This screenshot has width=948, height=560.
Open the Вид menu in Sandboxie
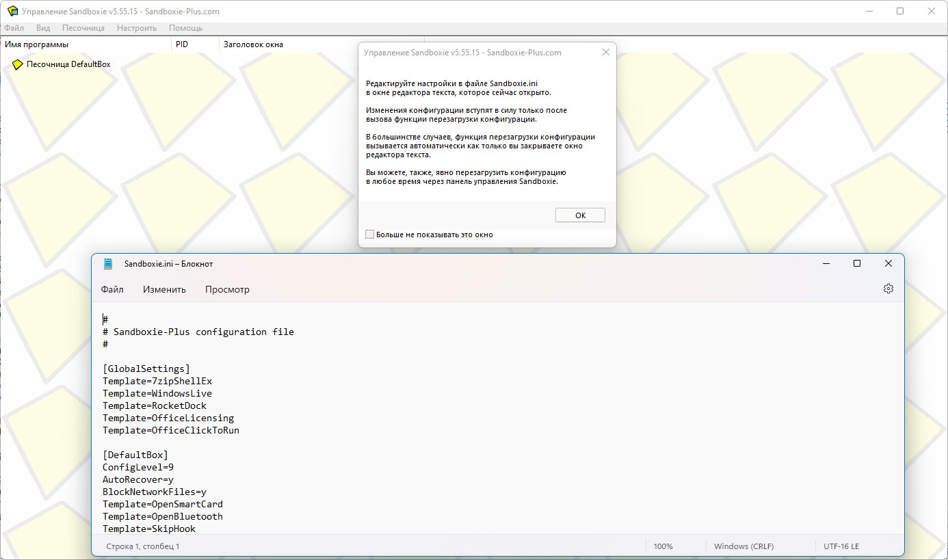42,28
